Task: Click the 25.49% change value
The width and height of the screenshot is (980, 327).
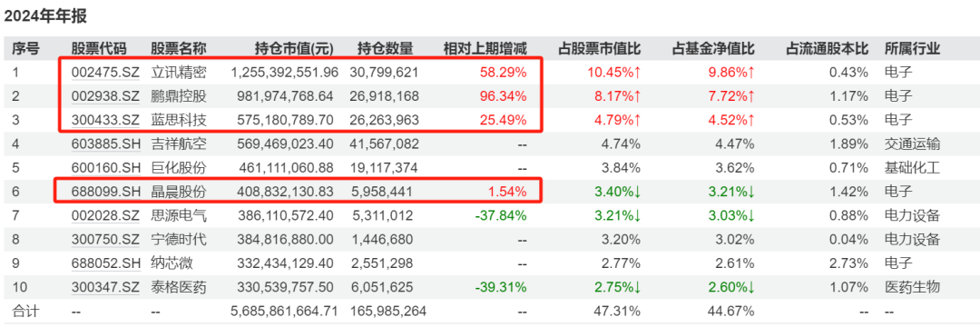Action: tap(503, 120)
